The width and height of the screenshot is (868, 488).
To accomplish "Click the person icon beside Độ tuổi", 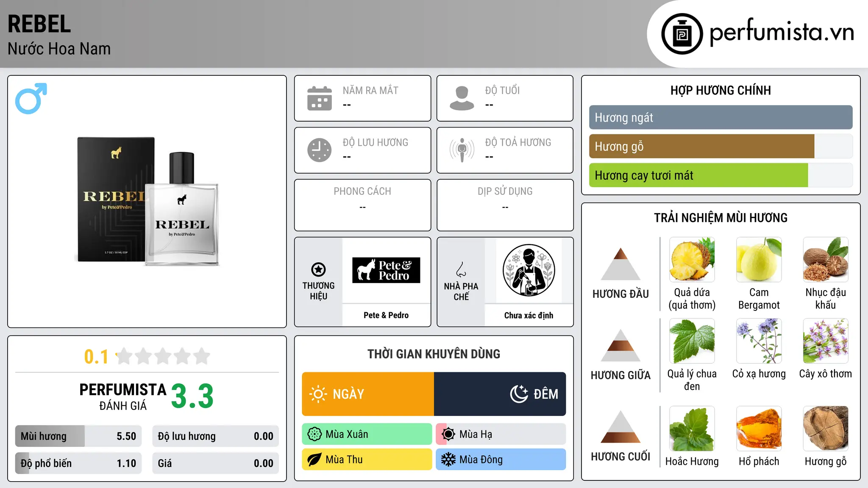I will (x=462, y=98).
